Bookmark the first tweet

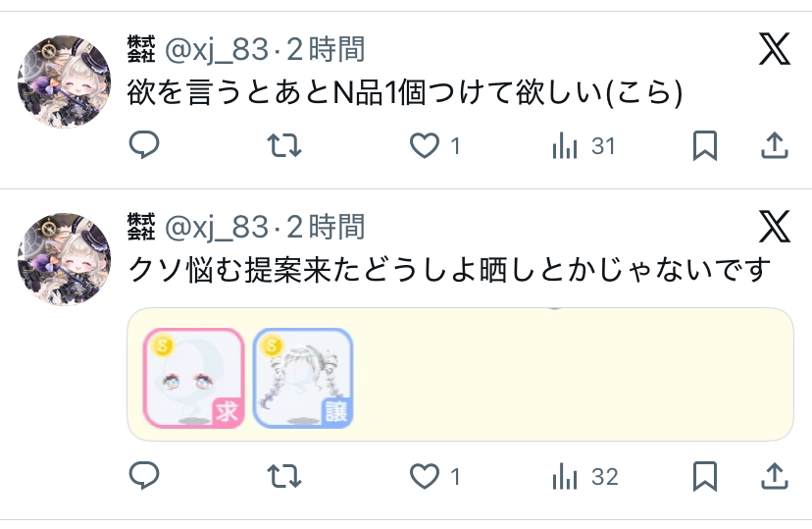pyautogui.click(x=705, y=145)
